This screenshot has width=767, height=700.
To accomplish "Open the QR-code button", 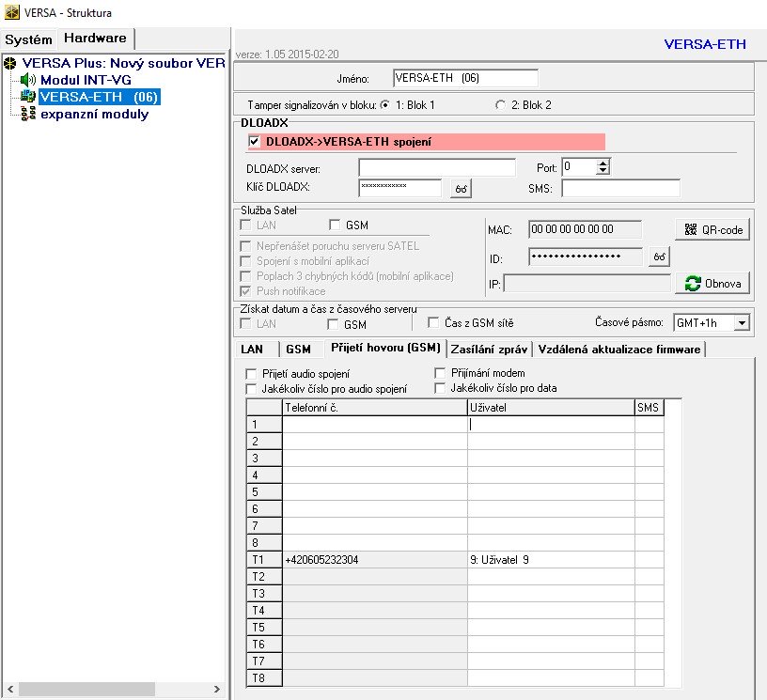I will tap(712, 229).
